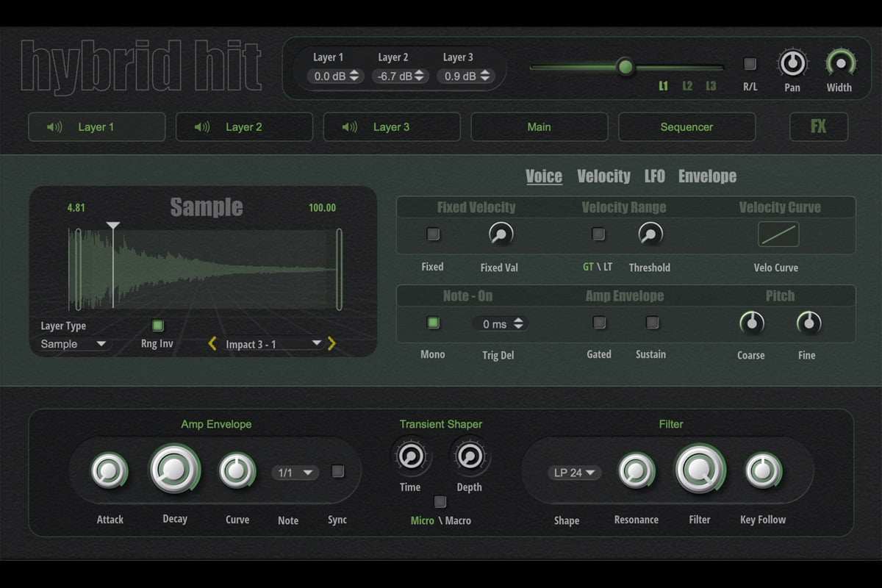Enable the Fixed velocity checkbox
The image size is (882, 588).
click(434, 234)
